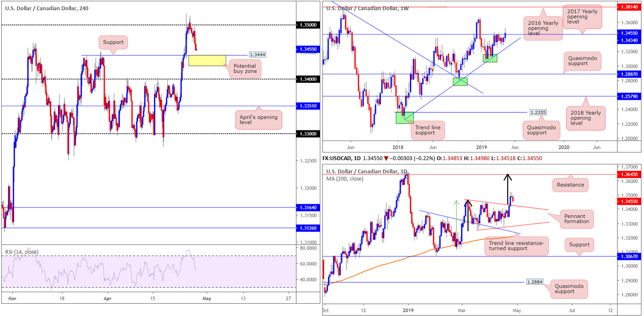Select the 1.33000 price tag

[x=307, y=134]
